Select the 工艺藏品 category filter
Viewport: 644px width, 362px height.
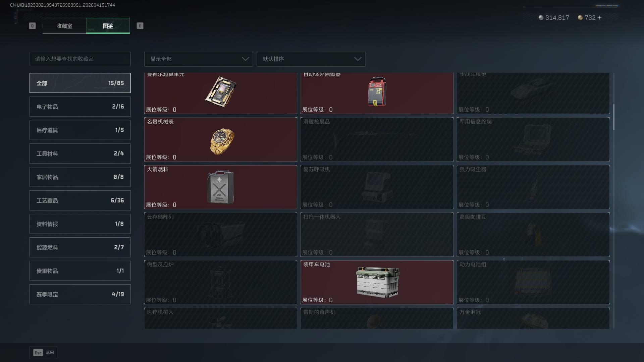(x=80, y=200)
